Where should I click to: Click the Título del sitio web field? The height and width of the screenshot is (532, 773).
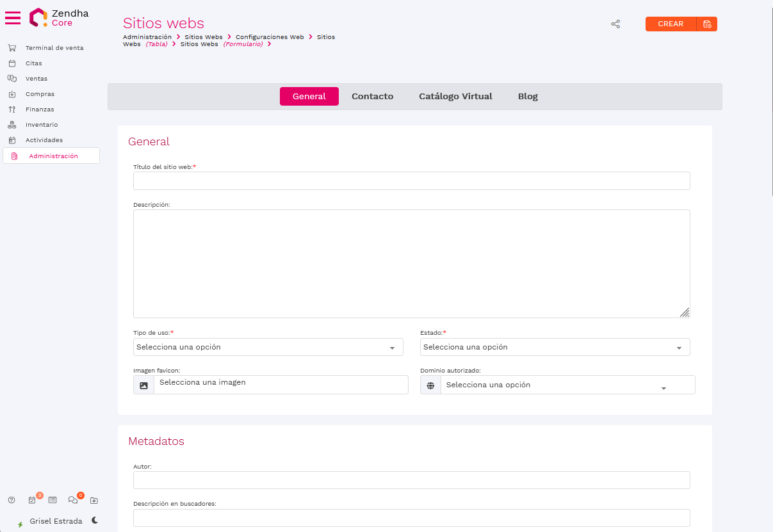pos(411,181)
